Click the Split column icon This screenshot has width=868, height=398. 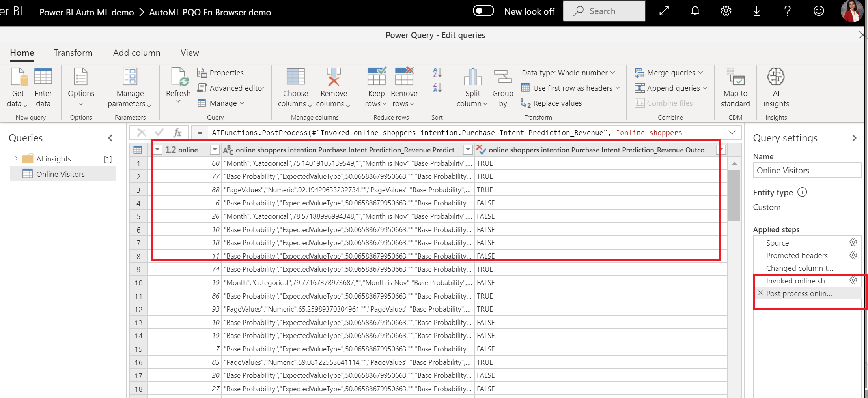point(472,77)
